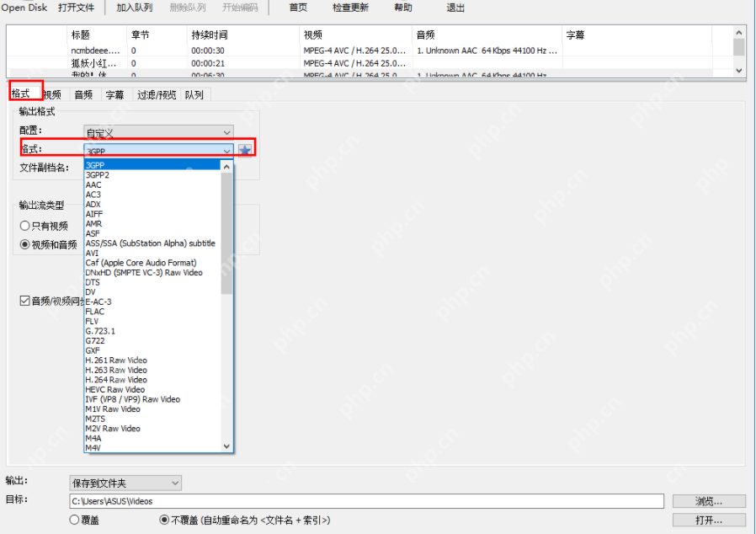Choose 3GPP2 from the format list

[152, 175]
